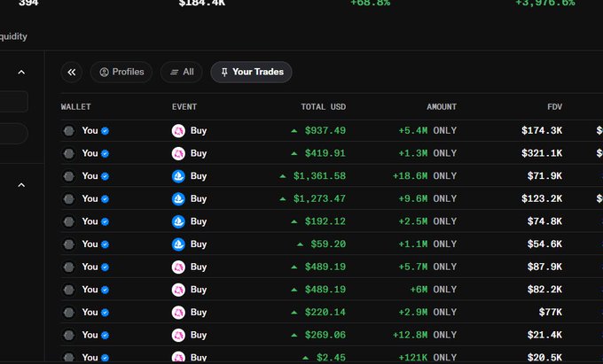The height and width of the screenshot is (364, 603).
Task: Click wallet avatar in the $1,273.47 row
Action: 69,199
